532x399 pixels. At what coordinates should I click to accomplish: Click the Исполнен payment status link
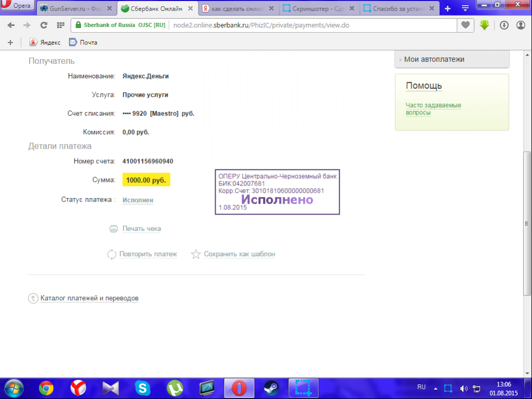(138, 200)
